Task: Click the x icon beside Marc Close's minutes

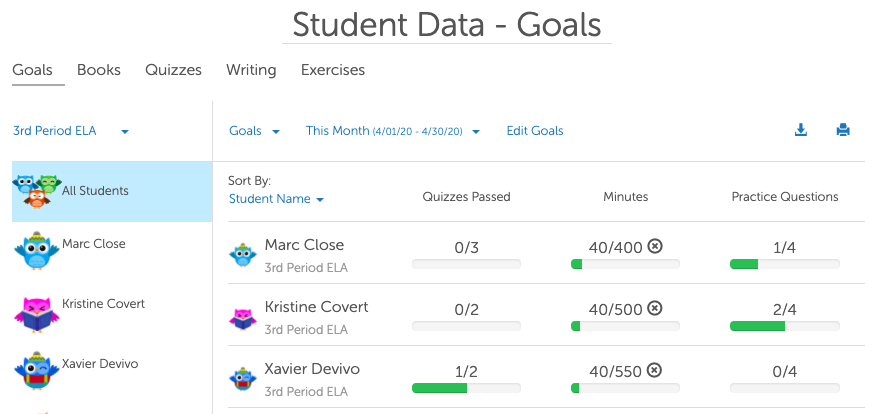Action: [655, 246]
